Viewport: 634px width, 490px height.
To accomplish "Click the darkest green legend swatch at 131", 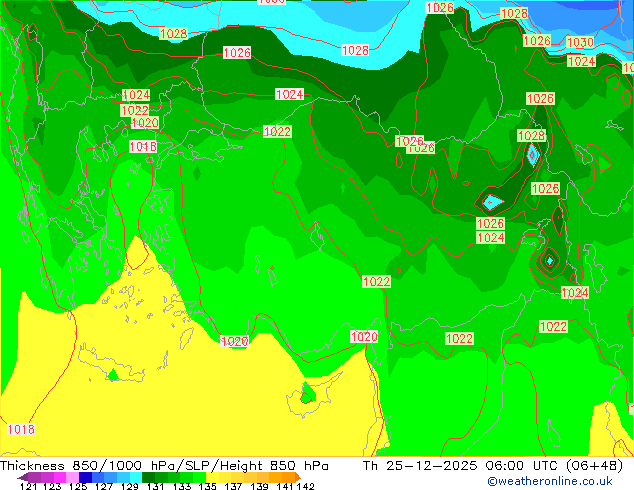I will point(148,477).
